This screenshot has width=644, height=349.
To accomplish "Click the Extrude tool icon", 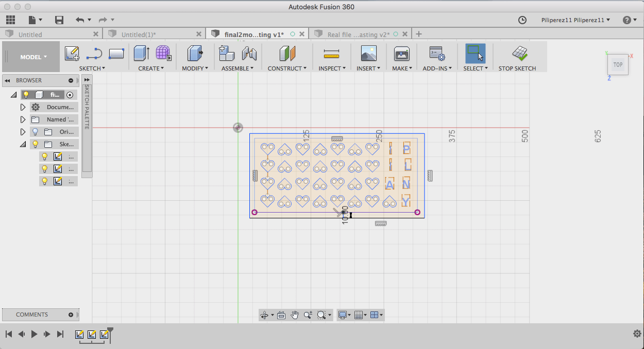I will [x=141, y=54].
